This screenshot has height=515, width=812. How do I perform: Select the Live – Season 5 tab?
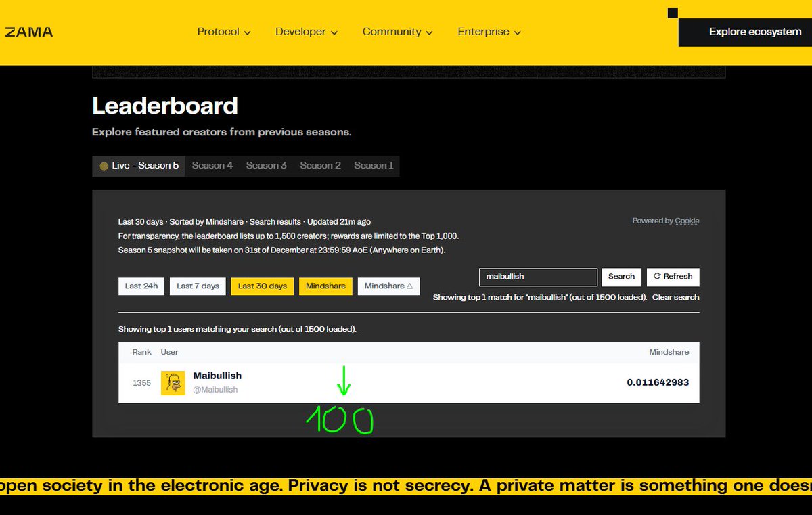coord(139,166)
